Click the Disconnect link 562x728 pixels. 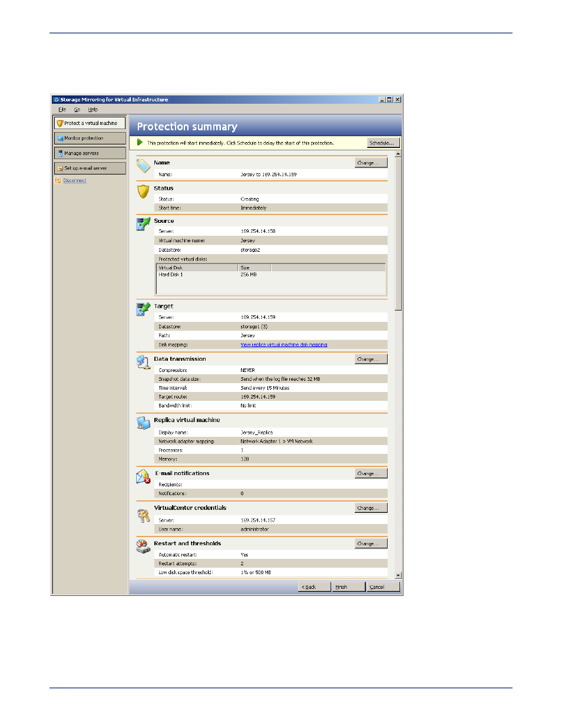(75, 180)
